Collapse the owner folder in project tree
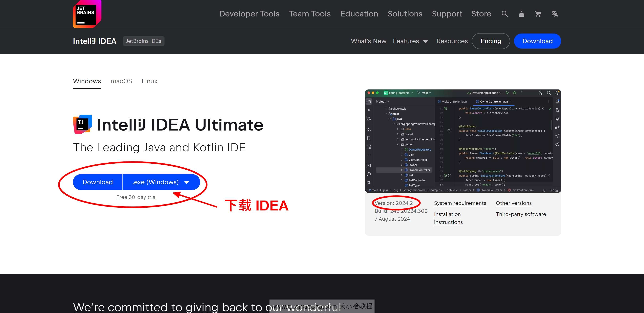 point(397,144)
